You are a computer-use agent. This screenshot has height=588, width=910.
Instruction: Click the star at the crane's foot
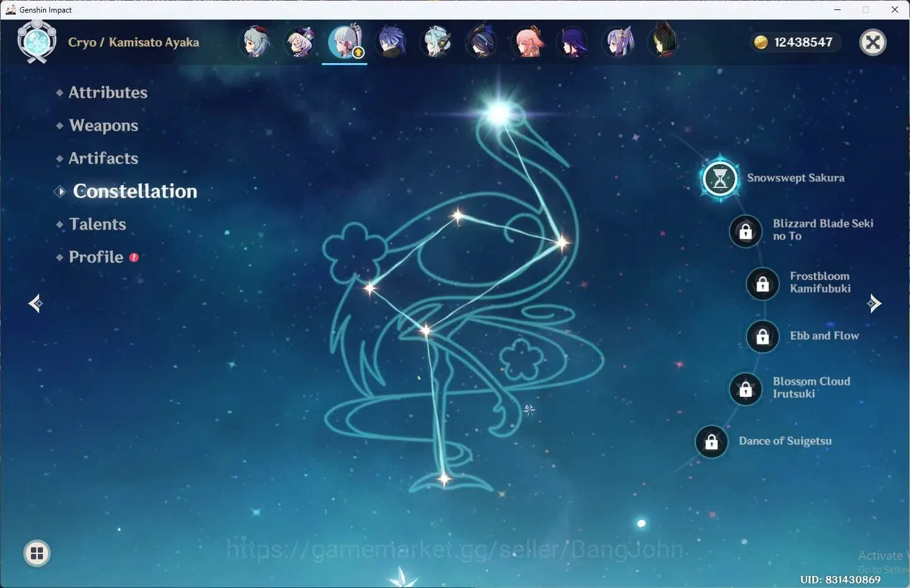[x=444, y=479]
